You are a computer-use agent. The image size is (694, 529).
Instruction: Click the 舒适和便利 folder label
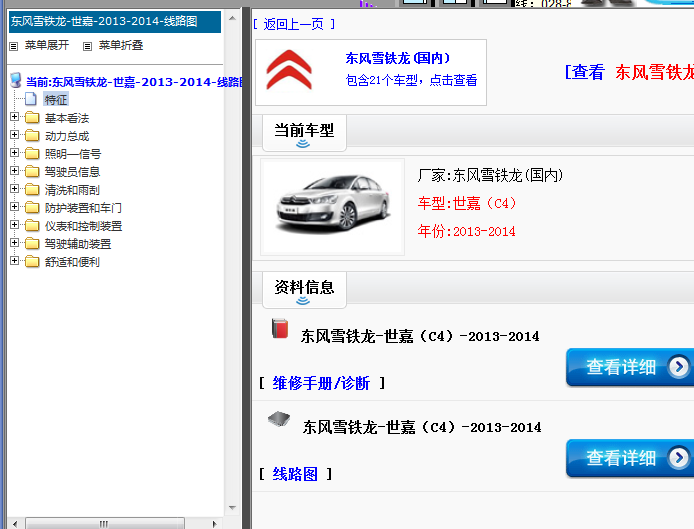72,262
